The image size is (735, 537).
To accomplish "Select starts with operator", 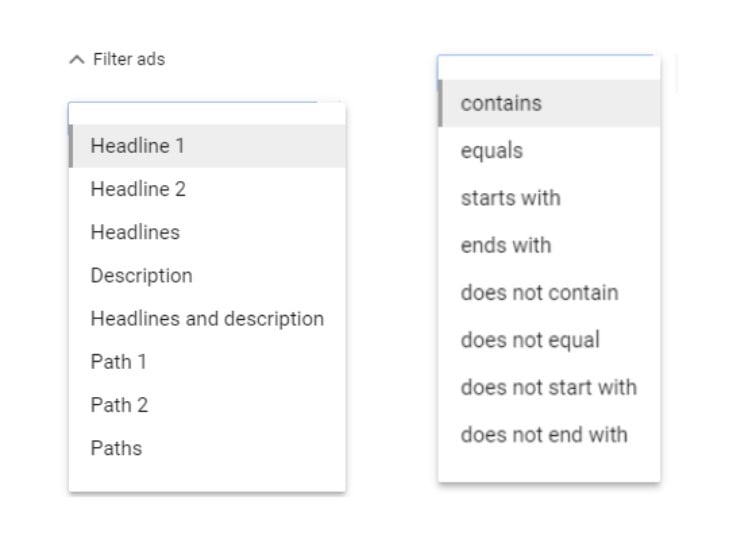I will 549,198.
